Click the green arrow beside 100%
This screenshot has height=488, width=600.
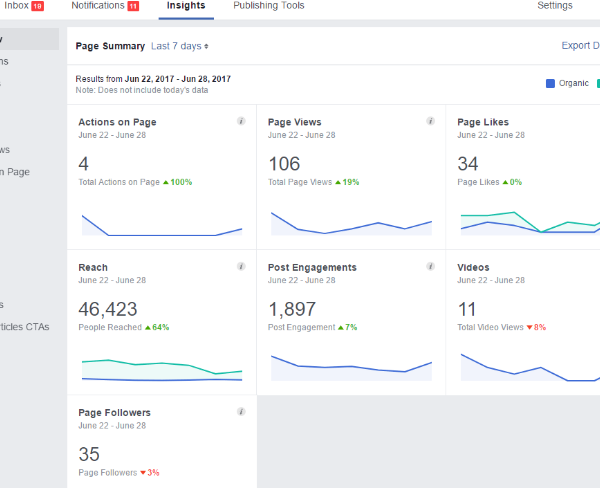click(x=166, y=183)
